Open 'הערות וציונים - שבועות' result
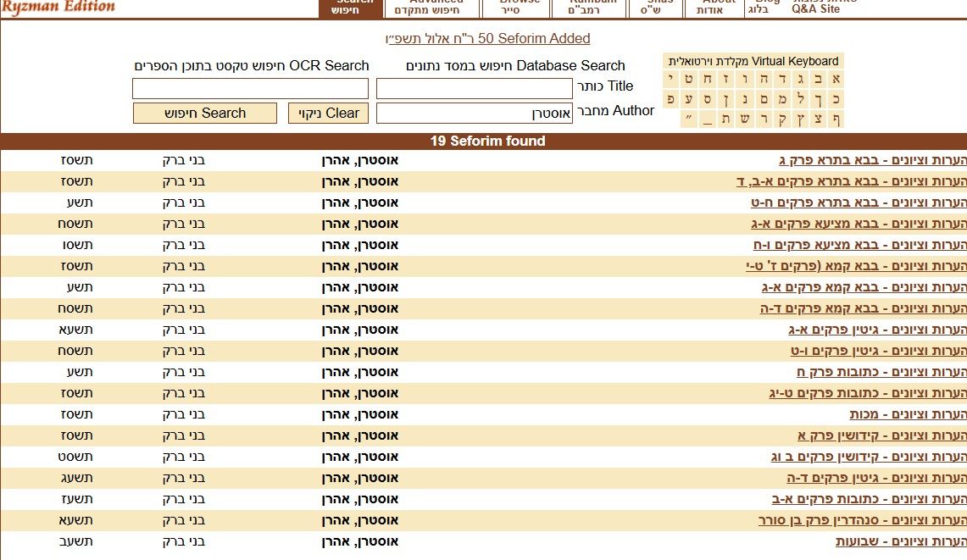Screen dimensions: 967x560 pyautogui.click(x=901, y=541)
